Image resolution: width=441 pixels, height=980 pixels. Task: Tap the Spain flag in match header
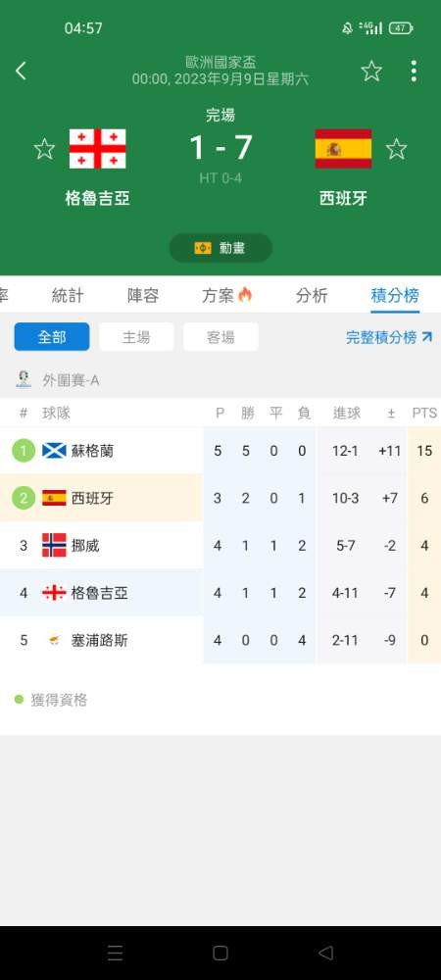point(343,149)
